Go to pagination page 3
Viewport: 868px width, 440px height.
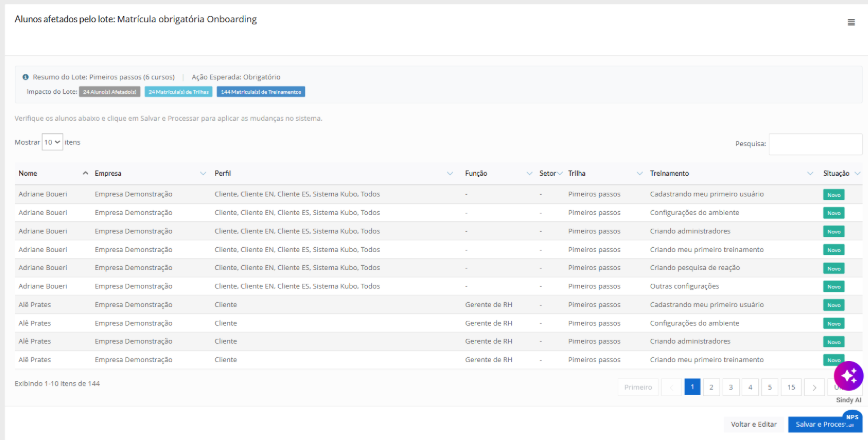[731, 387]
